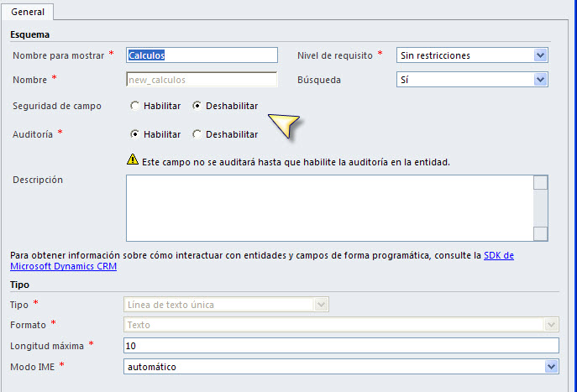Click the Longitud máxima field

click(x=341, y=346)
